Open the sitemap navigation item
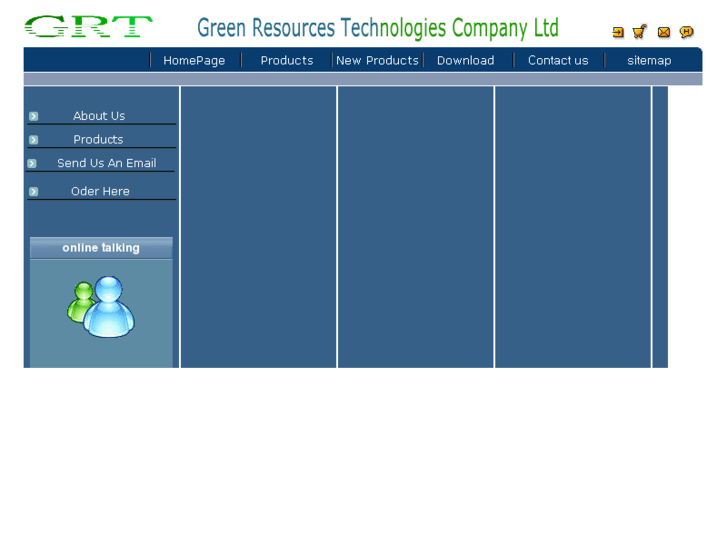Viewport: 727px width, 545px height. tap(649, 60)
